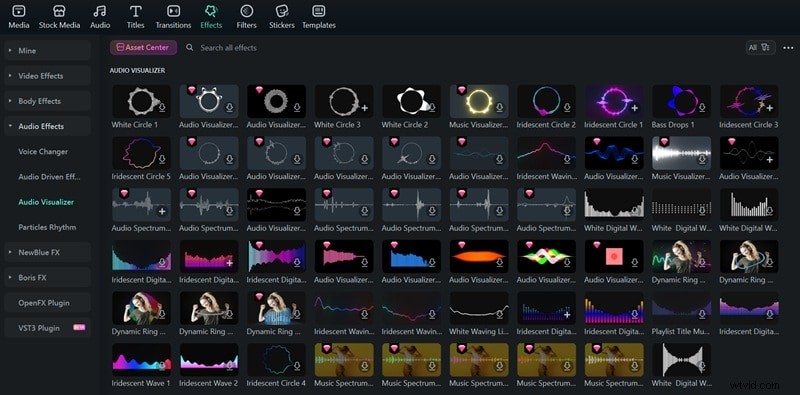The width and height of the screenshot is (800, 395).
Task: Download the Iridescent Wave 2 effect
Action: pos(230,366)
